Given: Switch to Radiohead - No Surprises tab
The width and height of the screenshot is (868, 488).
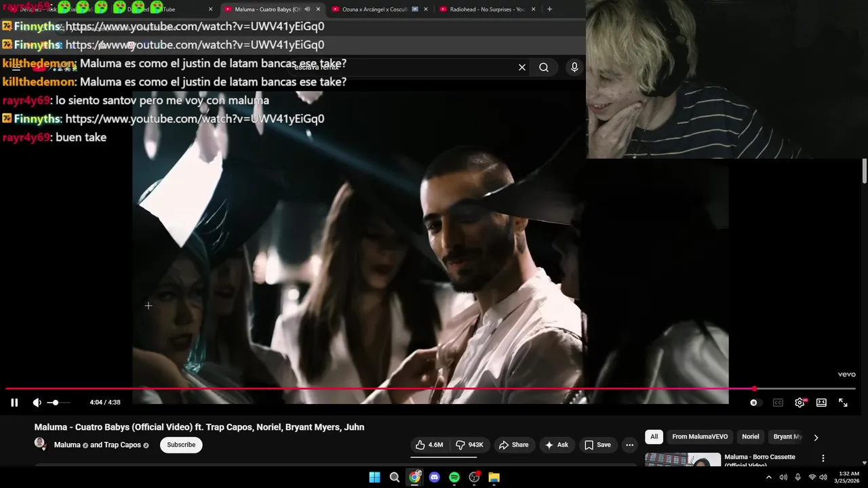Looking at the screenshot, I should click(x=488, y=9).
